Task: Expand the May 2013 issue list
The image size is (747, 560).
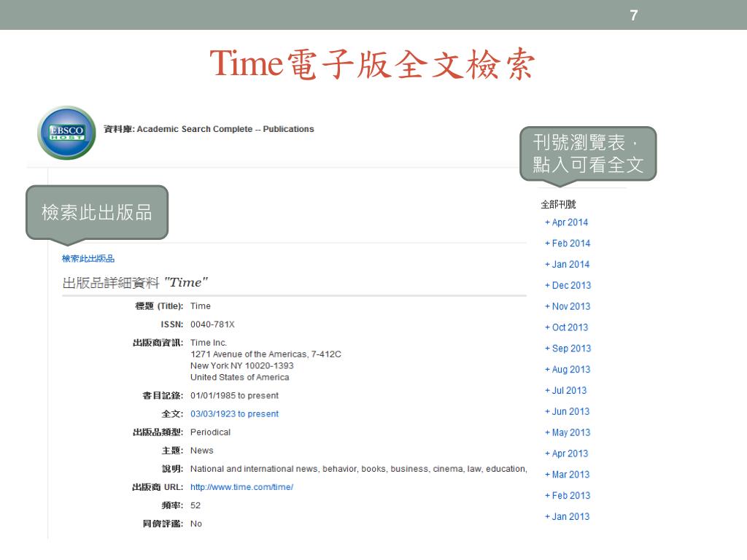Action: point(568,432)
